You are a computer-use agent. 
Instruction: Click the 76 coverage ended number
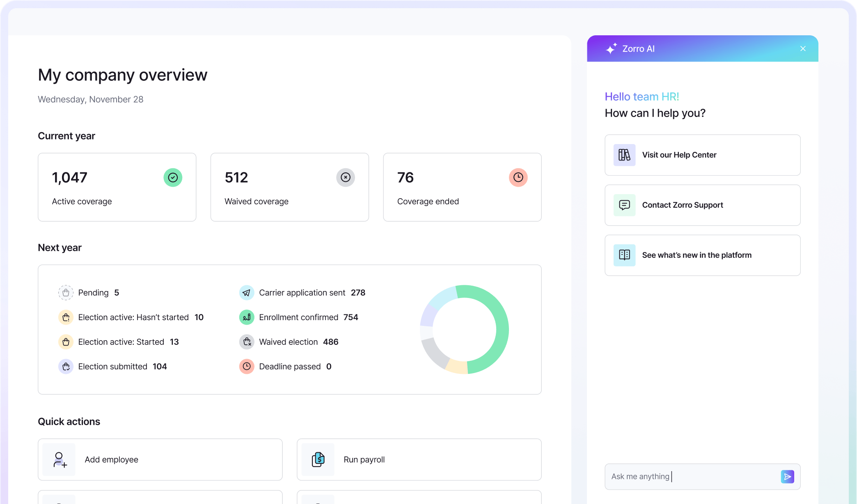coord(406,177)
